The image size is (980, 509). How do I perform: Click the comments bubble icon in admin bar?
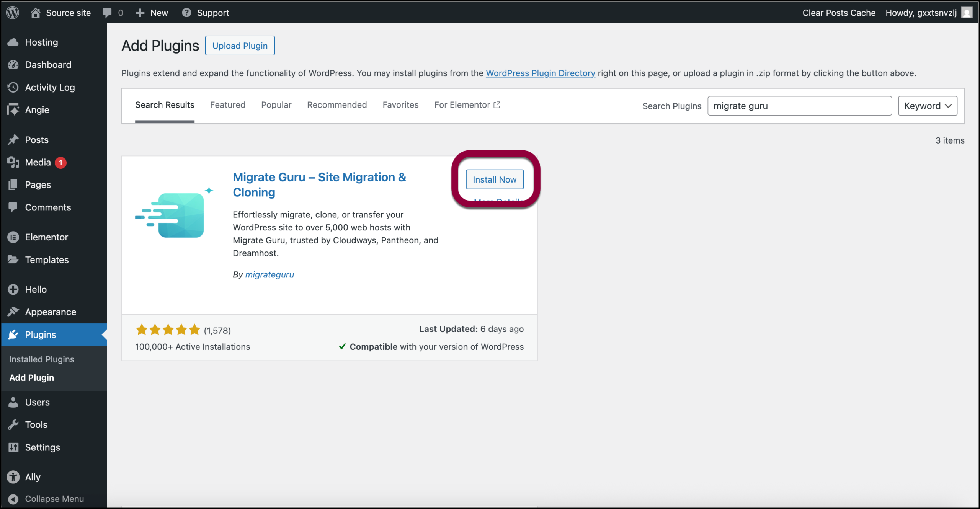[107, 13]
